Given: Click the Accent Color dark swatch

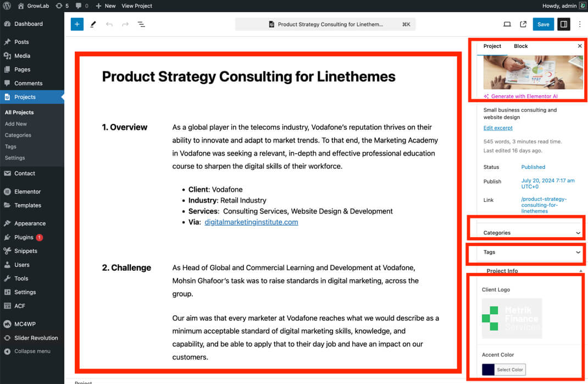Looking at the screenshot, I should click(x=488, y=370).
